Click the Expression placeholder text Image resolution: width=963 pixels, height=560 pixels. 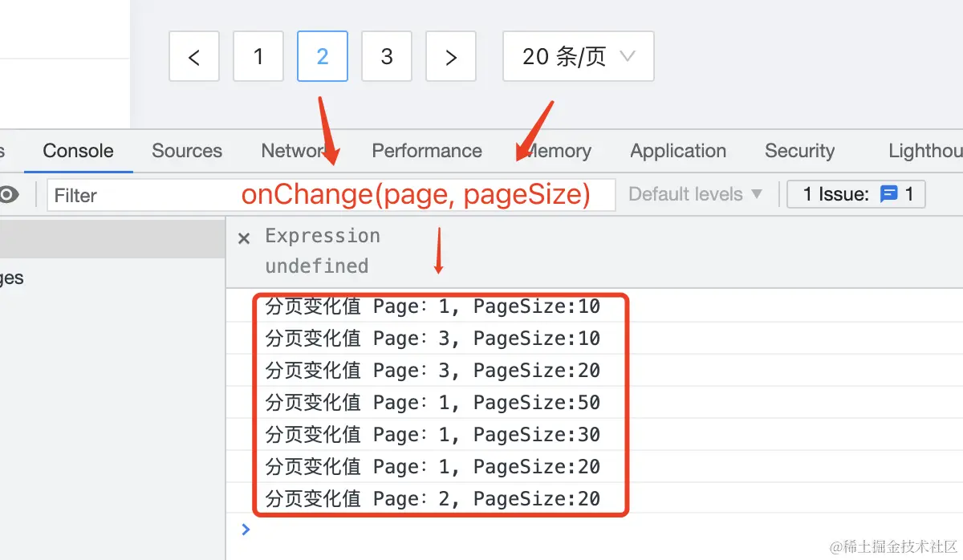coord(323,236)
